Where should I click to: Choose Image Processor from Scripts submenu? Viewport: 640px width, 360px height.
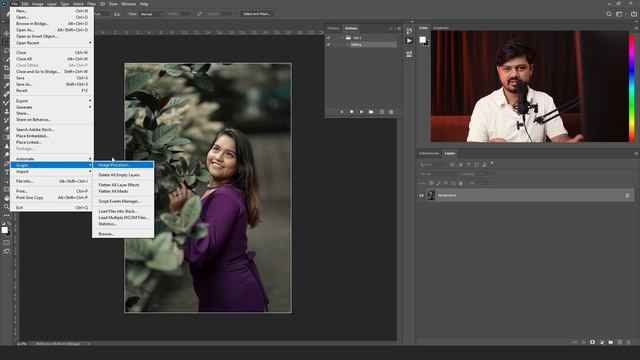(x=123, y=165)
